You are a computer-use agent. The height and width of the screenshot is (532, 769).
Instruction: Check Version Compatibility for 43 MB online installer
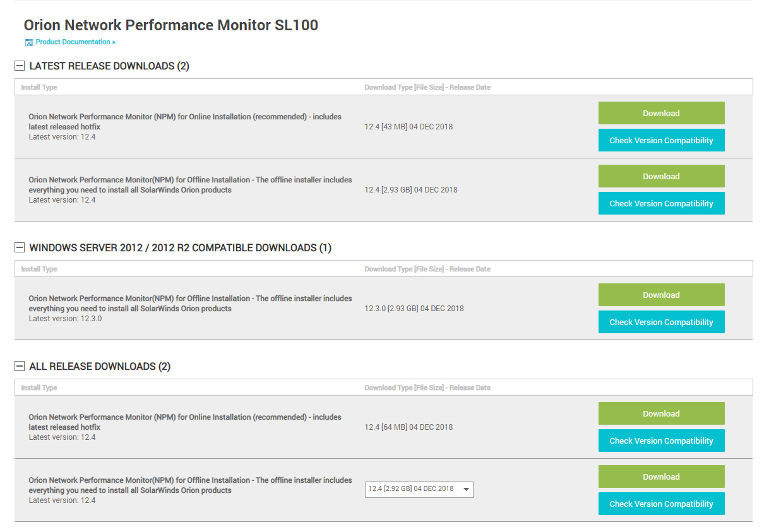coord(661,140)
